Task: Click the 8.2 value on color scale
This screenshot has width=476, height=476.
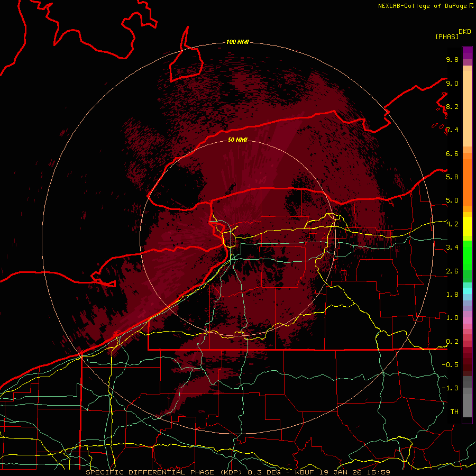Action: 452,106
